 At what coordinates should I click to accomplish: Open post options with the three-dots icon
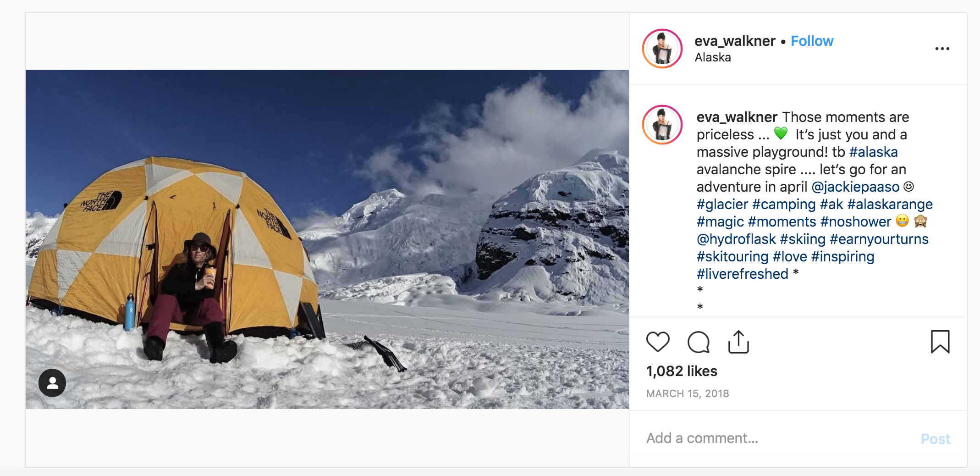click(942, 48)
